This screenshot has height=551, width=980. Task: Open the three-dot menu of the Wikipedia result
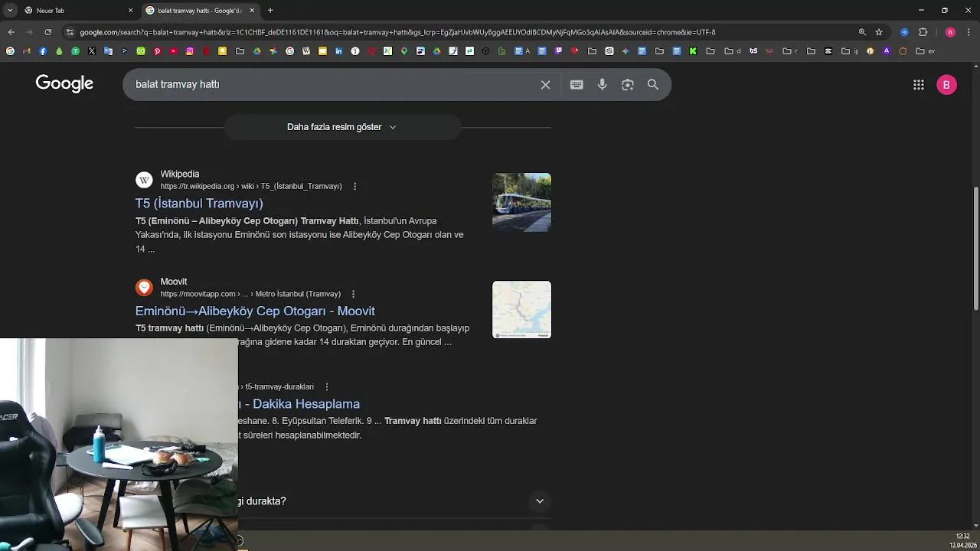(354, 186)
